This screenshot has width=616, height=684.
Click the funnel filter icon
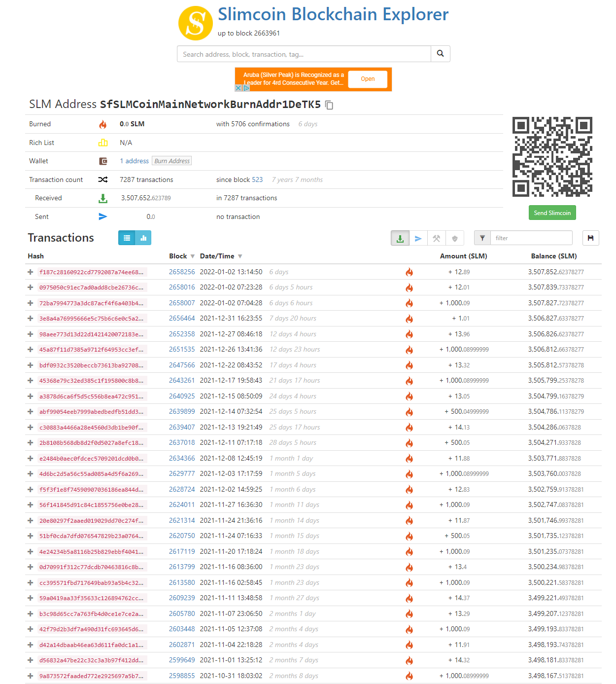[x=482, y=238]
